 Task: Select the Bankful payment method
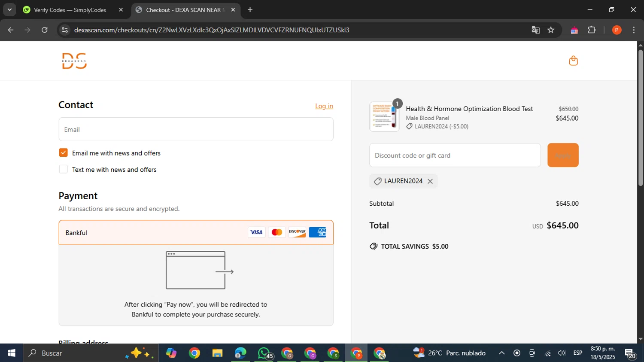pyautogui.click(x=196, y=232)
